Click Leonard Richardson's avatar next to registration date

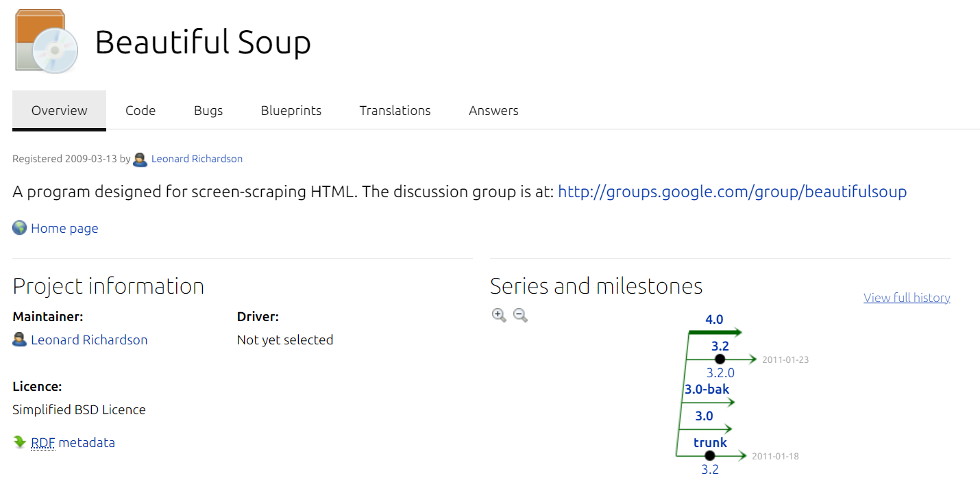pos(140,159)
